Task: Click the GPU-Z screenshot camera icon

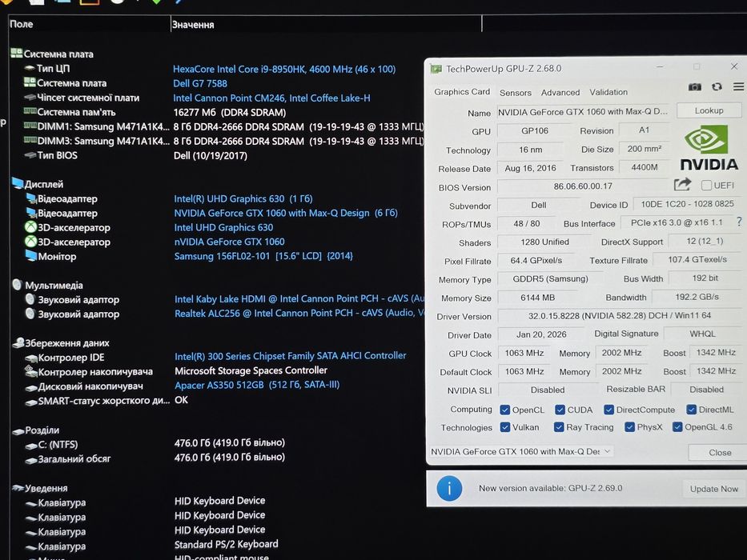Action: pyautogui.click(x=695, y=86)
